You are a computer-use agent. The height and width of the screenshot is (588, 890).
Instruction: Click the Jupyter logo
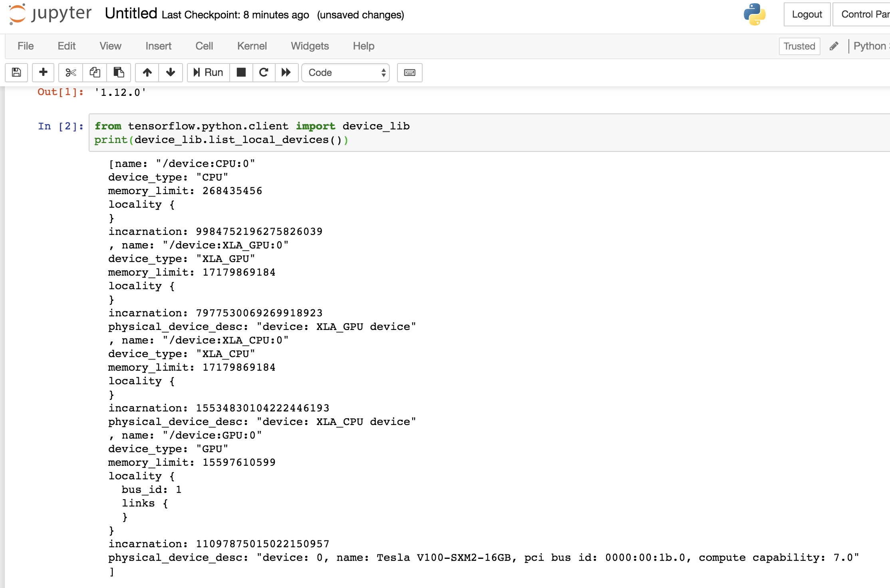[50, 14]
